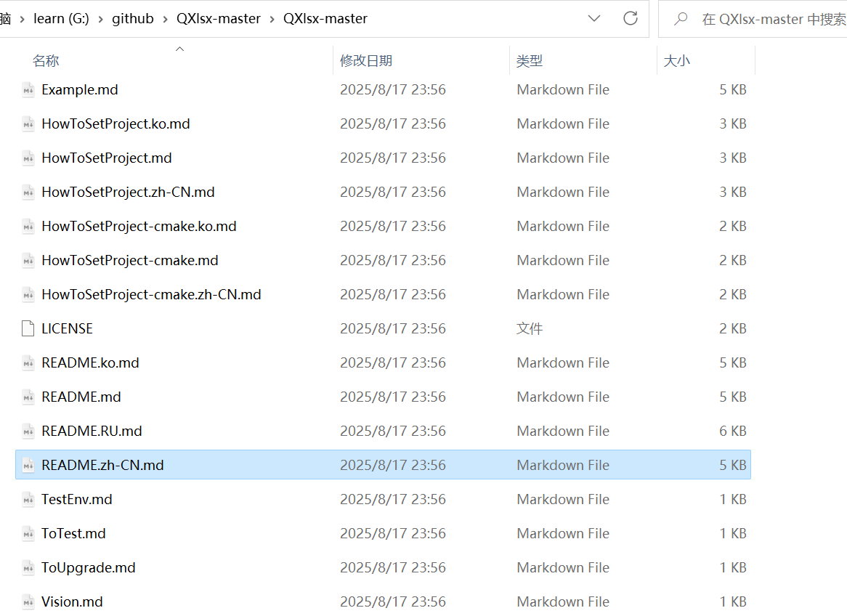Viewport: 847px width, 616px height.
Task: Refresh the current folder view
Action: [631, 18]
